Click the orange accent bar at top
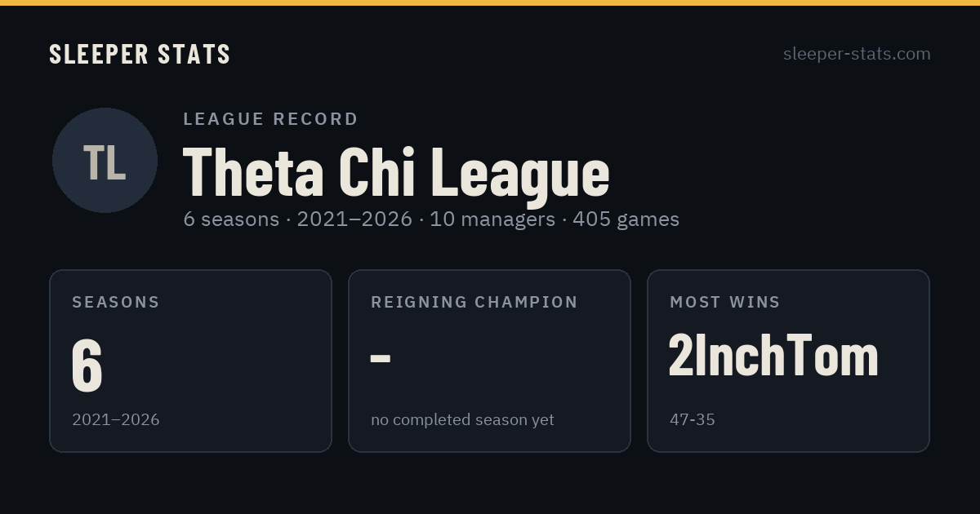Viewport: 980px width, 514px height. 490,2
